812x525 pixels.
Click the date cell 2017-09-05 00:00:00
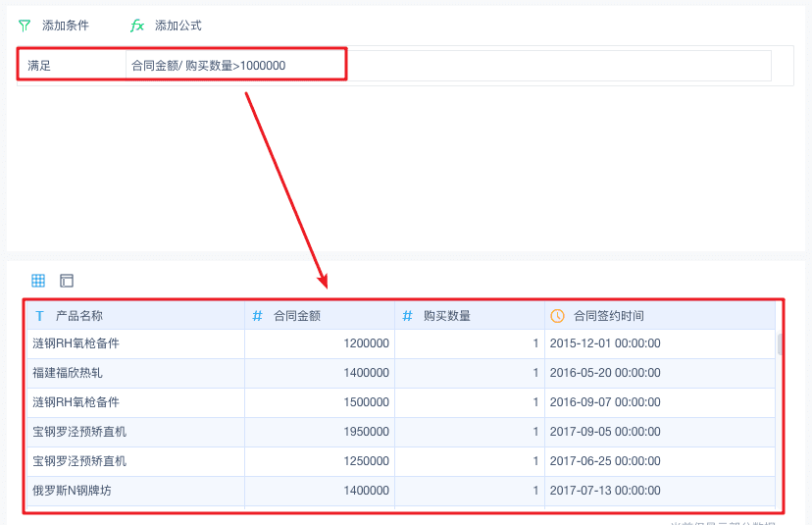click(x=660, y=432)
